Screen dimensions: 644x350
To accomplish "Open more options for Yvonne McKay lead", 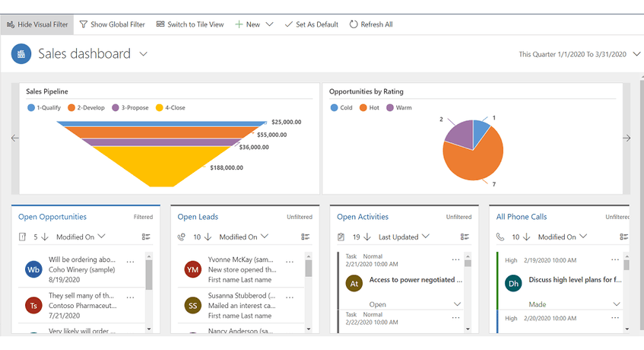I will pyautogui.click(x=290, y=262).
